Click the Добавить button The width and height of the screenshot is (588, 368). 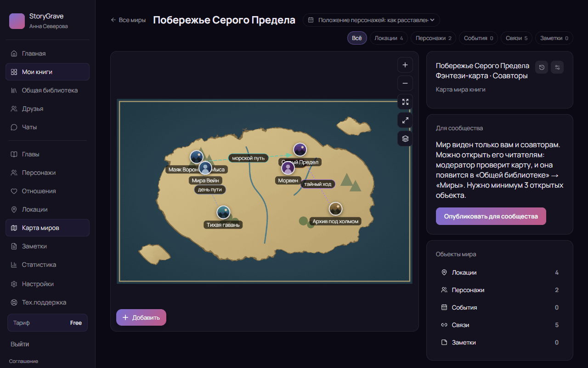(141, 317)
